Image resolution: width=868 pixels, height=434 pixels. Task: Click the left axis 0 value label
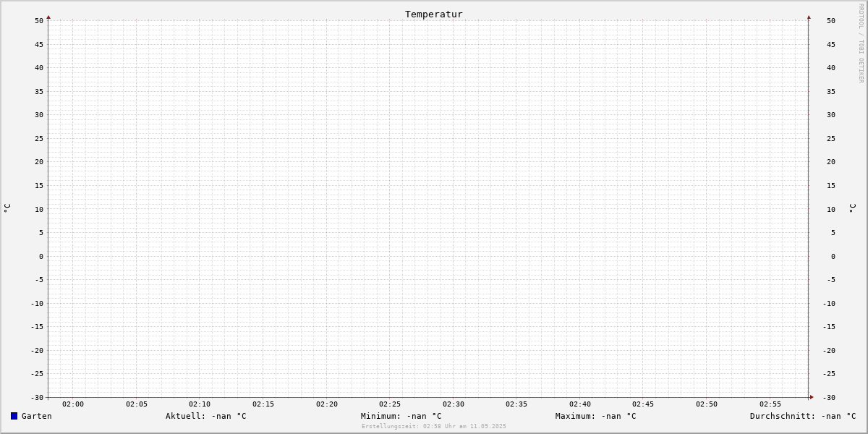click(x=41, y=257)
